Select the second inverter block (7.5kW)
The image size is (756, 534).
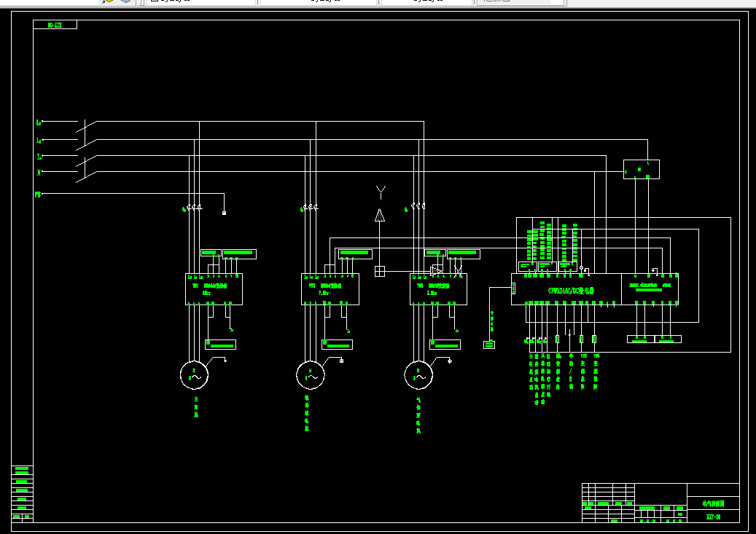pyautogui.click(x=330, y=289)
